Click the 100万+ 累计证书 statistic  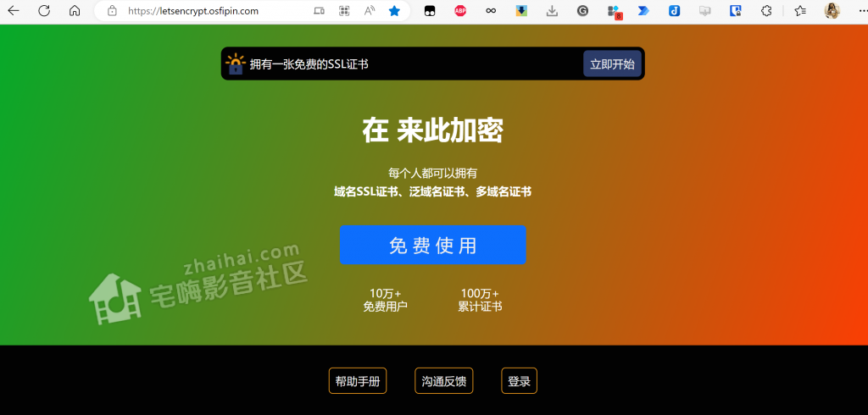coord(480,299)
